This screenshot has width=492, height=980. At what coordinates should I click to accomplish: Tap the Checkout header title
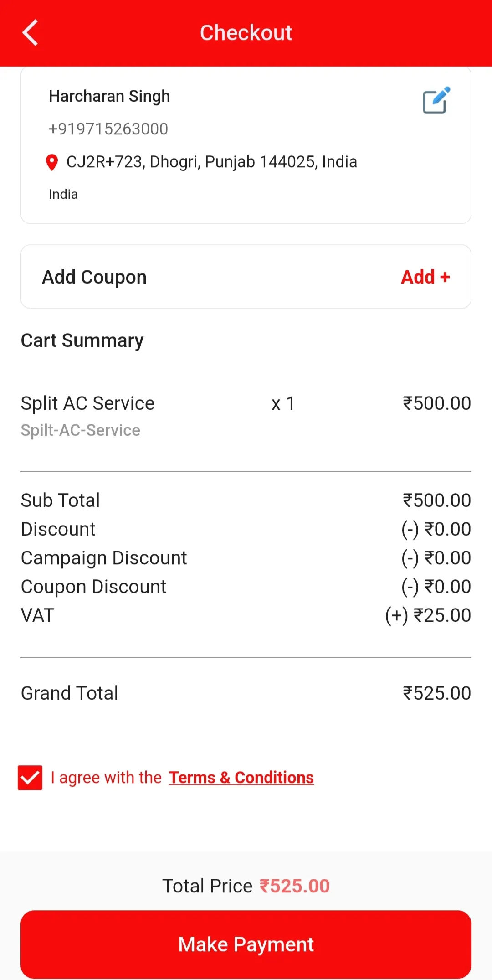[246, 33]
